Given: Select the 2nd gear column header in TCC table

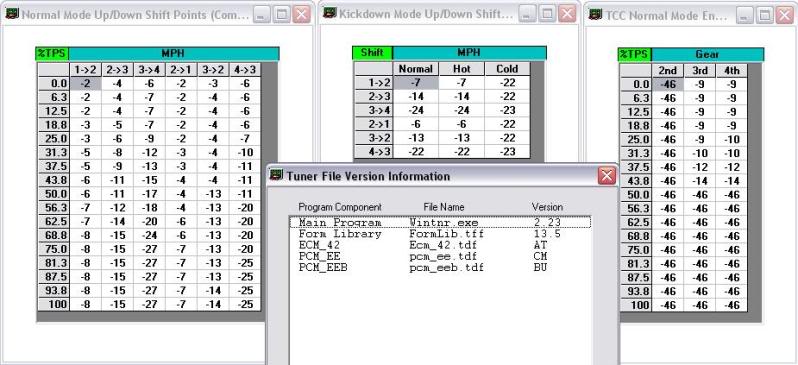Looking at the screenshot, I should 668,70.
